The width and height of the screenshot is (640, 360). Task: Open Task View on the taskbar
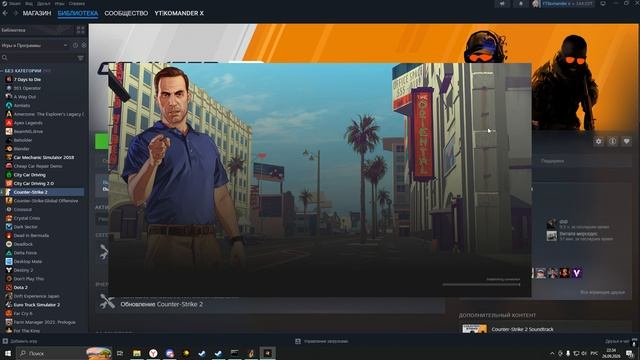(x=120, y=353)
